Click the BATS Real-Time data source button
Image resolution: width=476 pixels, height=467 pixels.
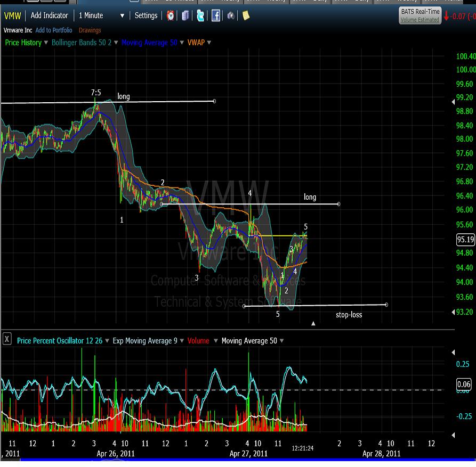(420, 15)
